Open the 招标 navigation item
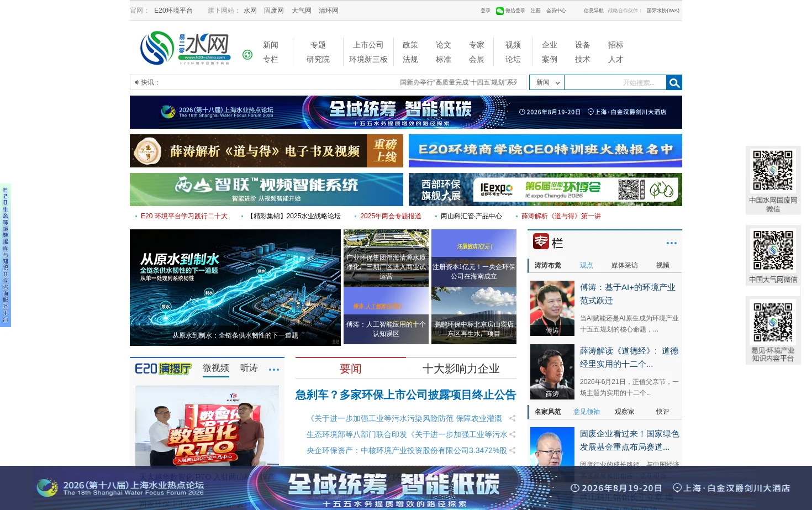 click(616, 45)
